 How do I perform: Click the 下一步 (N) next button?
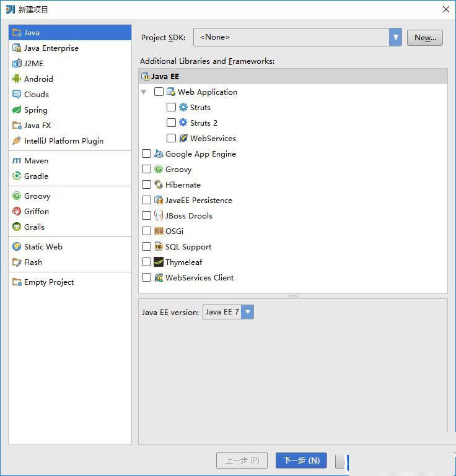301,461
